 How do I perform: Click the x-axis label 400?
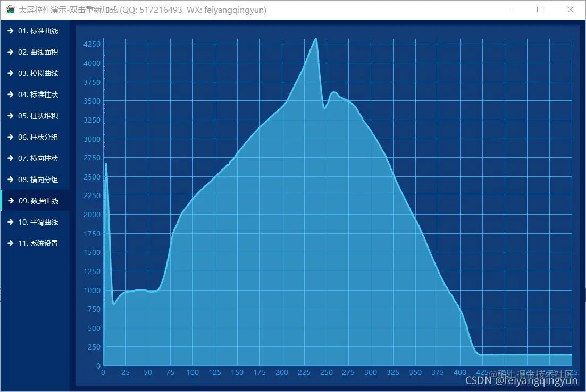pos(460,372)
